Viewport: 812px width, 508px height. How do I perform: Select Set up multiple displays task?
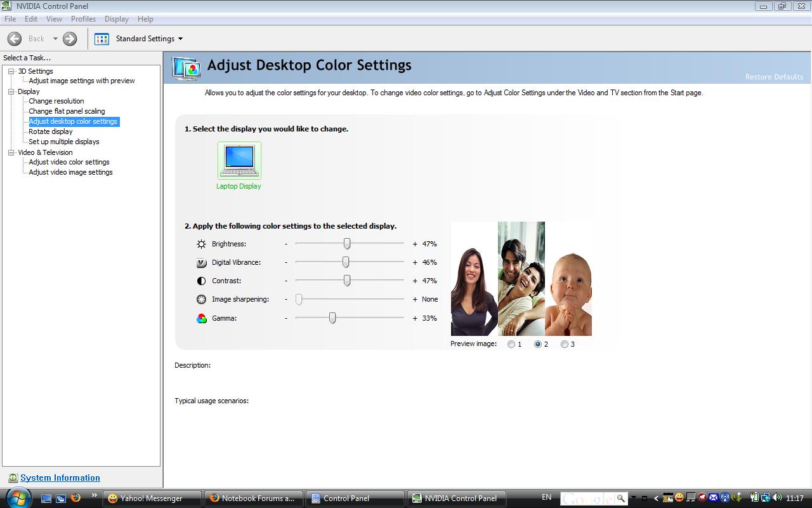pos(64,142)
